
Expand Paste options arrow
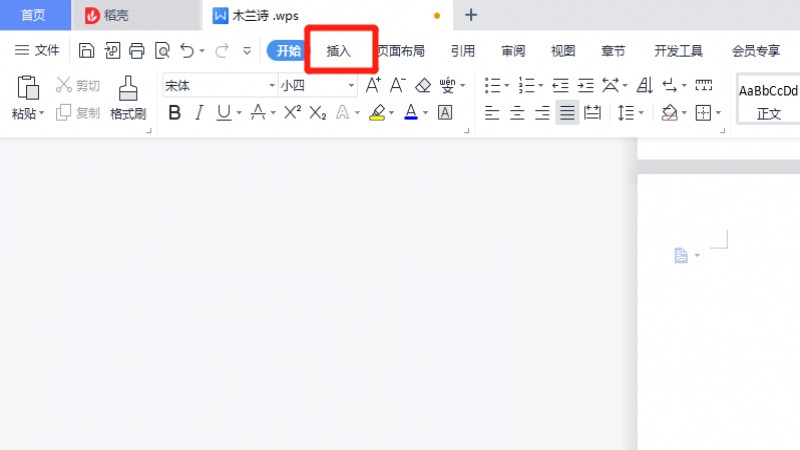[42, 113]
